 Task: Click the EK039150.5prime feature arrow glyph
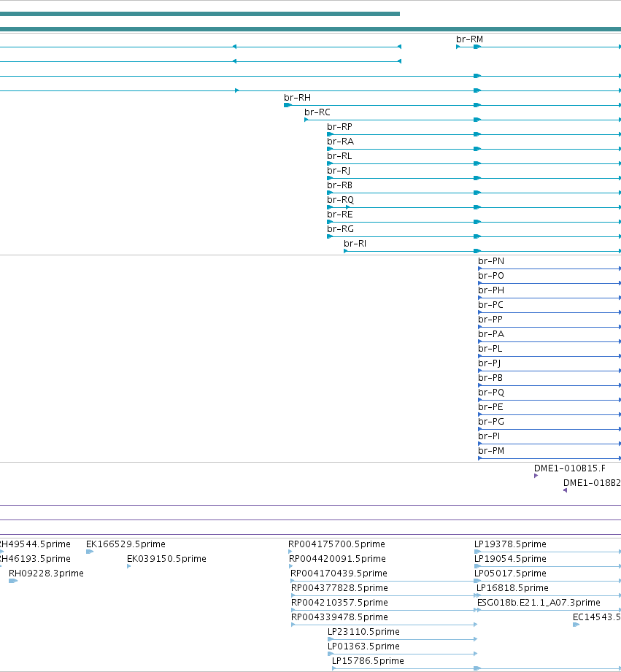[128, 566]
